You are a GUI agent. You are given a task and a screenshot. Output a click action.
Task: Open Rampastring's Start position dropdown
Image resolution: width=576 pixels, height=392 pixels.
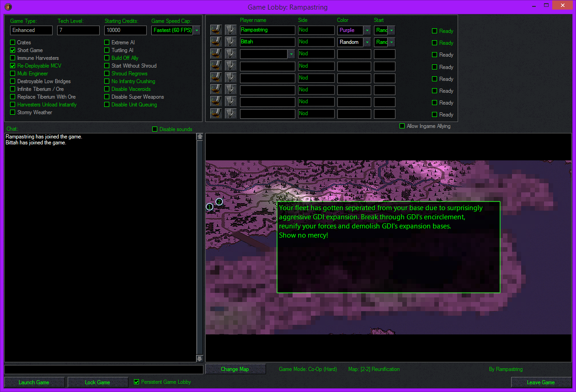pyautogui.click(x=391, y=30)
